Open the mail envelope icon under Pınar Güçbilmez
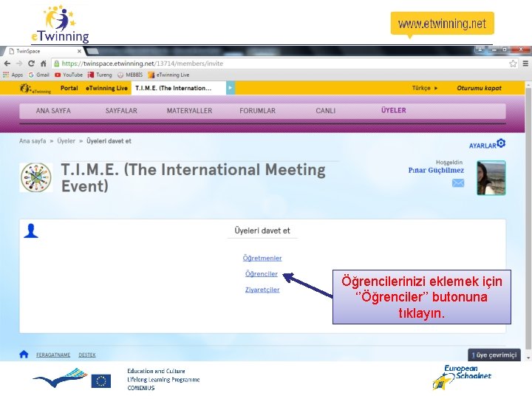The width and height of the screenshot is (532, 399). pos(458,183)
